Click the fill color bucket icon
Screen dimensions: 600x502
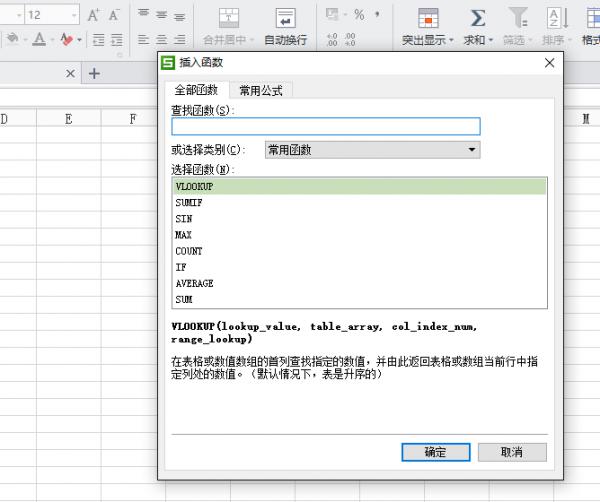[x=12, y=39]
